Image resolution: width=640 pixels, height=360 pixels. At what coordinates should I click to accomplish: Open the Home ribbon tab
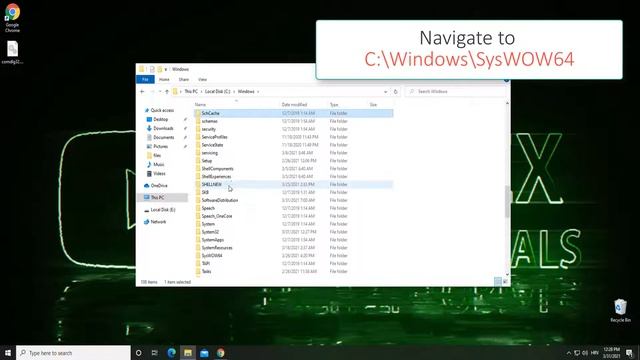tap(164, 79)
